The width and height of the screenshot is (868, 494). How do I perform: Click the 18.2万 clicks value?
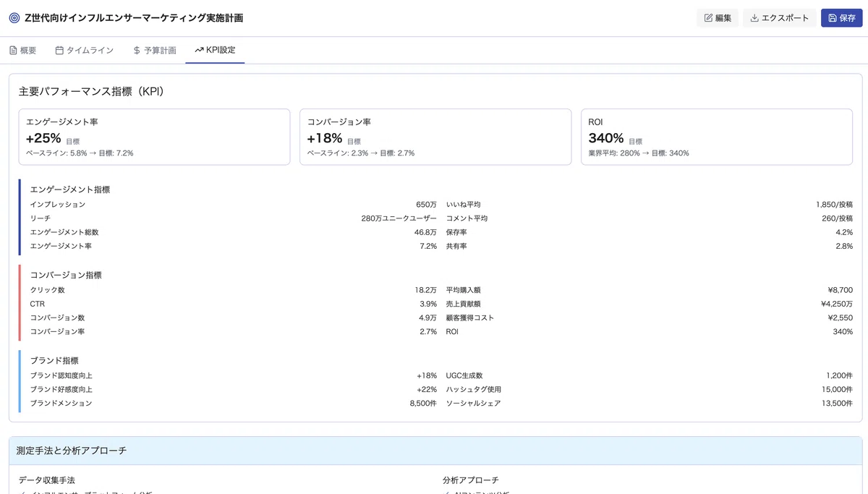[x=426, y=290]
